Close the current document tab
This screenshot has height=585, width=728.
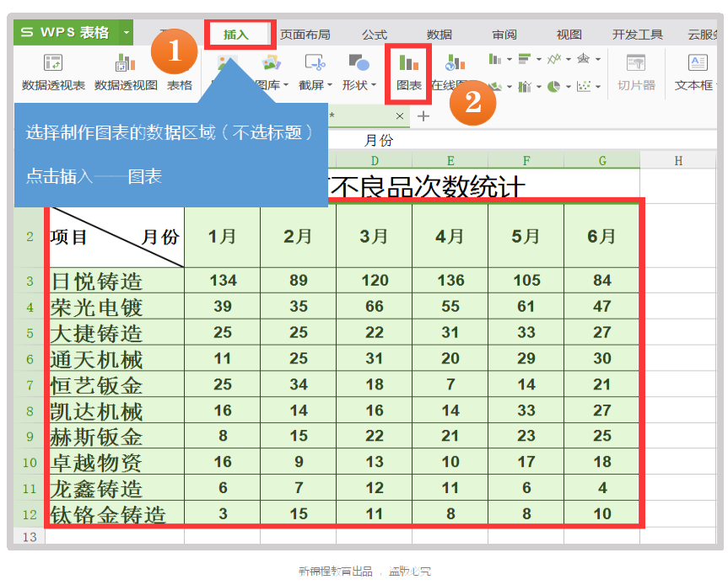399,116
